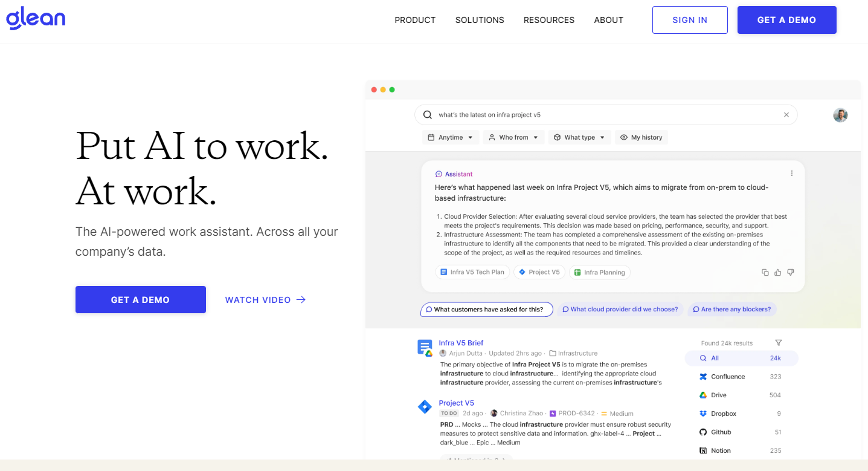Open the ABOUT menu
The image size is (868, 471).
click(608, 20)
